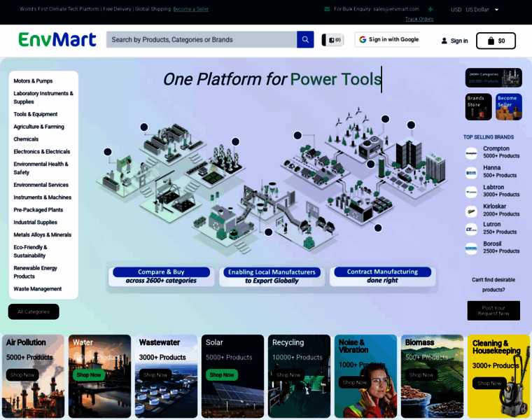The height and width of the screenshot is (420, 532).
Task: Click the shopping bag cart icon
Action: 491,41
